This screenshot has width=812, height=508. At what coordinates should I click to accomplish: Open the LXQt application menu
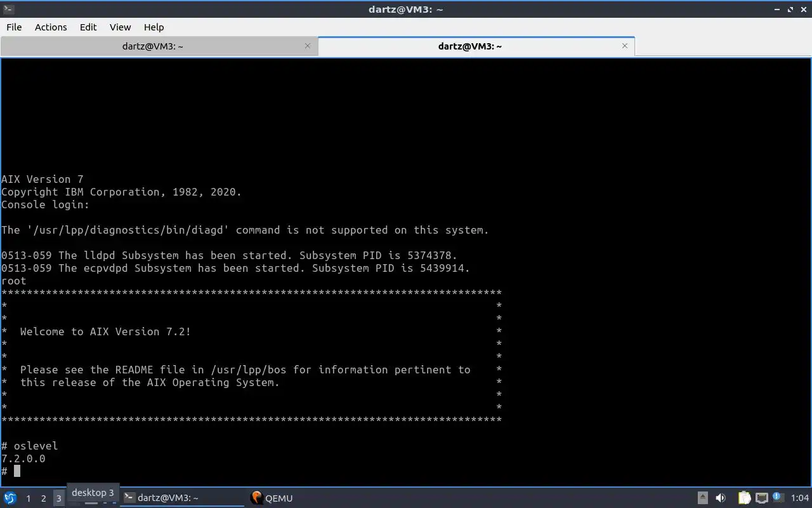10,498
